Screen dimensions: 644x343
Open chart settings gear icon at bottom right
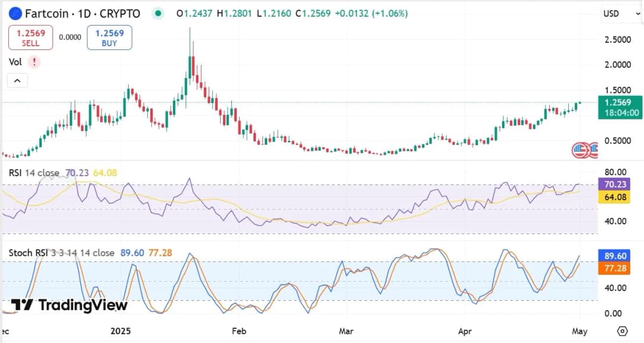coord(623,331)
